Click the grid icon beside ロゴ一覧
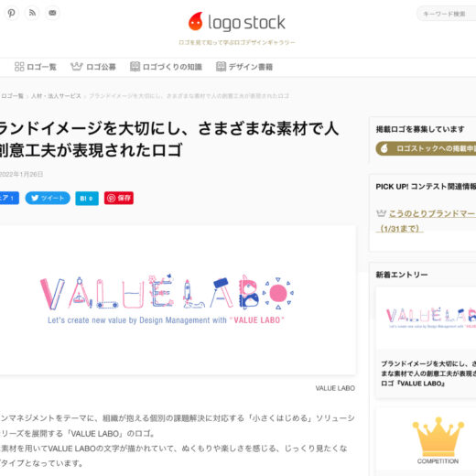 19,67
